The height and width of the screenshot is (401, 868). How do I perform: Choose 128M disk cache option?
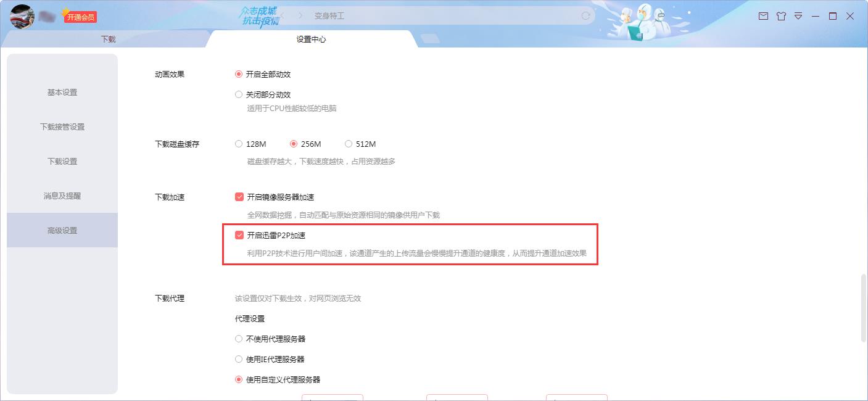click(x=239, y=144)
